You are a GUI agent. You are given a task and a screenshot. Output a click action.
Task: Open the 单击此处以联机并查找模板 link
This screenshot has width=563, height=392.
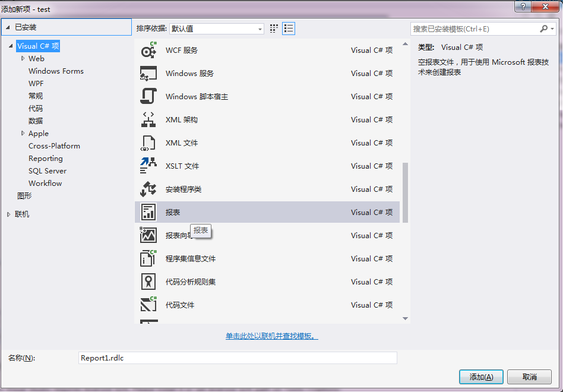(x=272, y=336)
